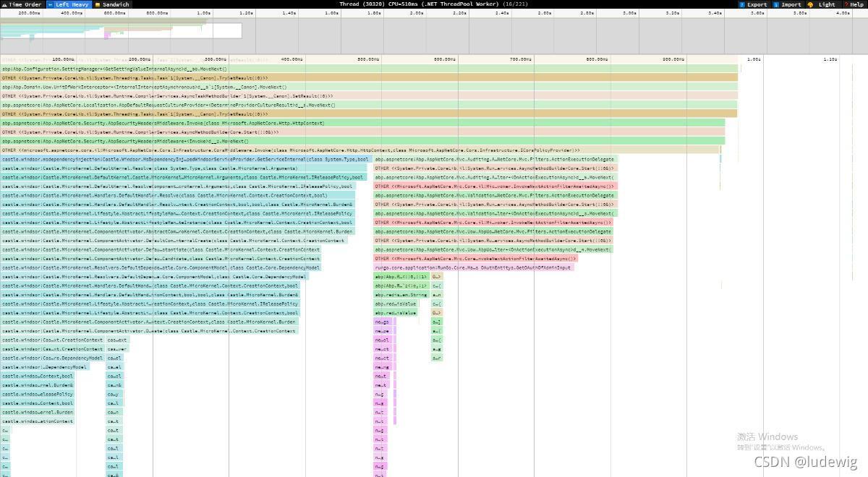Image resolution: width=868 pixels, height=477 pixels.
Task: Select DefaultKernel.Resolve(class System.Type) frame
Action: pyautogui.click(x=184, y=168)
